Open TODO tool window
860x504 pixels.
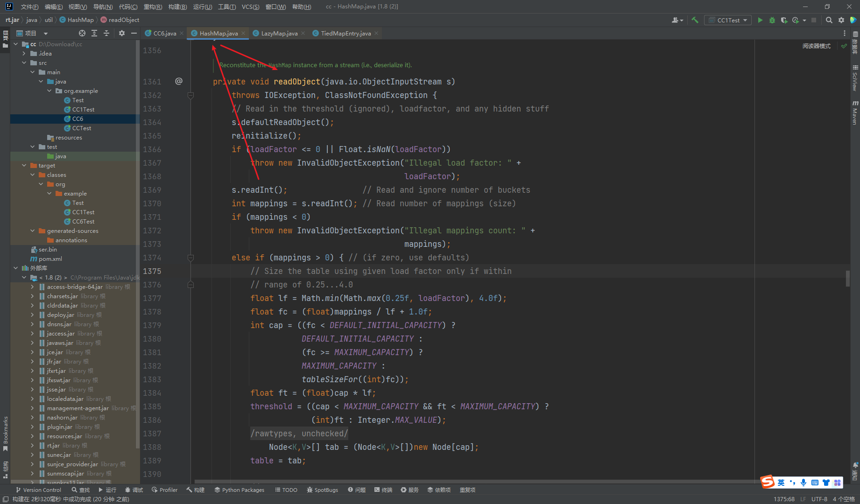286,490
